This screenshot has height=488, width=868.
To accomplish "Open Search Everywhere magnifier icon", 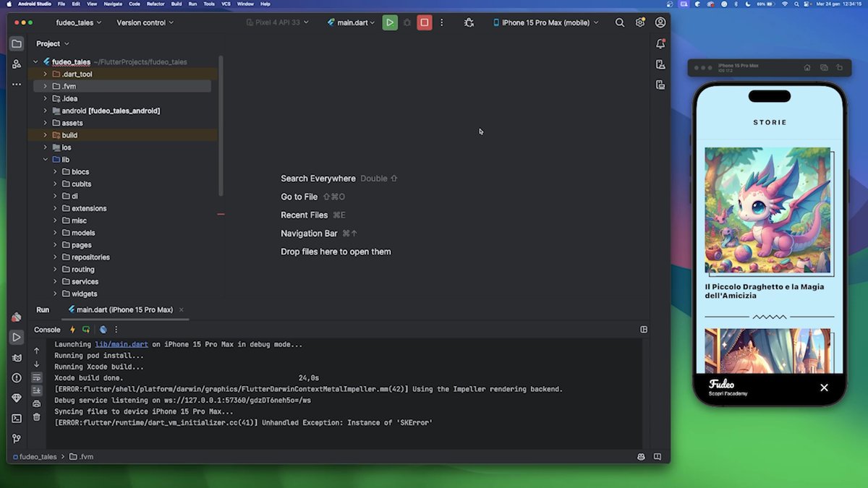I will pos(620,22).
